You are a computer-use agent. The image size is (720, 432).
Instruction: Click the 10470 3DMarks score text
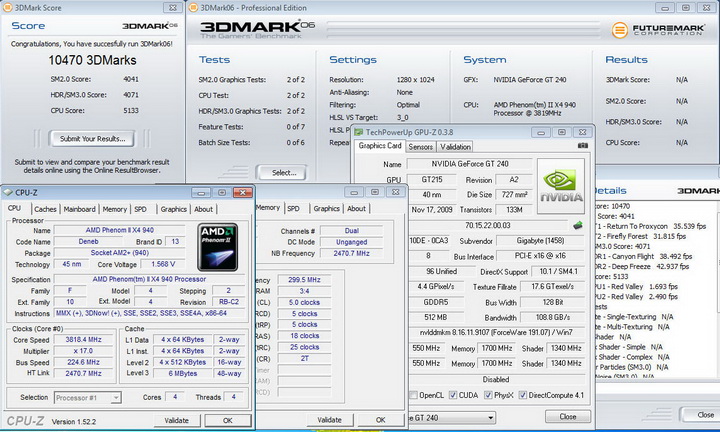click(x=92, y=60)
